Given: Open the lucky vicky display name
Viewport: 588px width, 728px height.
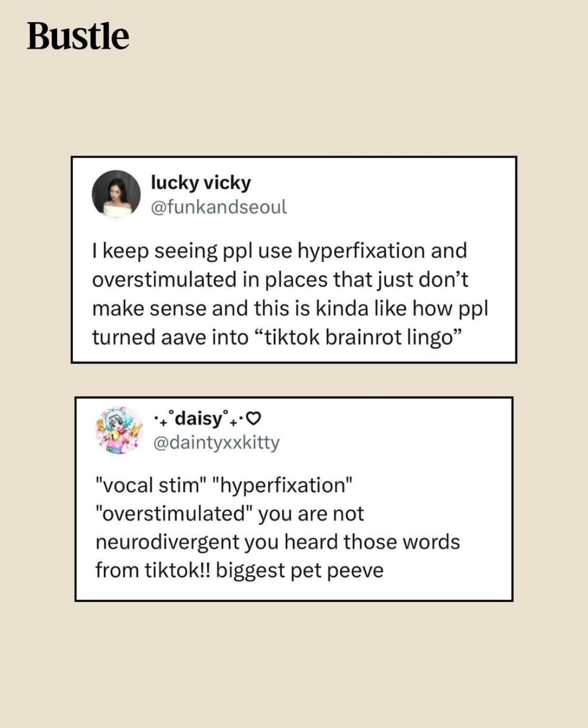Looking at the screenshot, I should pyautogui.click(x=200, y=183).
